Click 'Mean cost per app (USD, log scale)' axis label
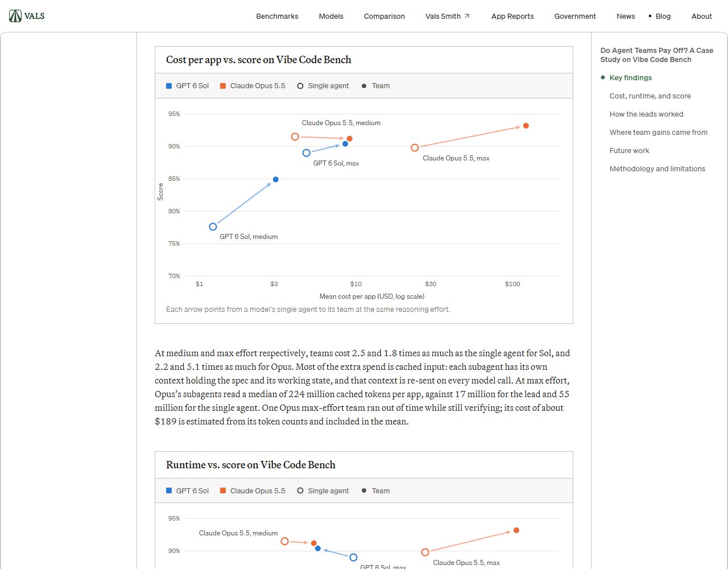The height and width of the screenshot is (569, 728). (x=372, y=296)
